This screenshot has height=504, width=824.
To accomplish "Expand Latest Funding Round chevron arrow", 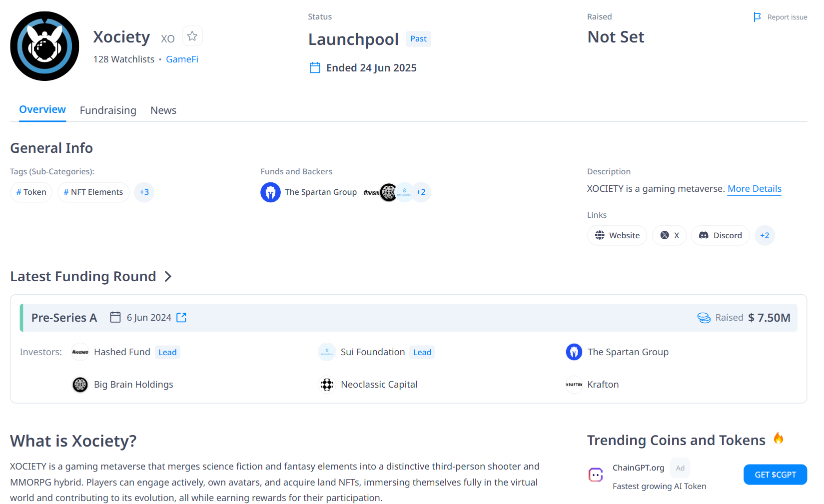I will 168,276.
